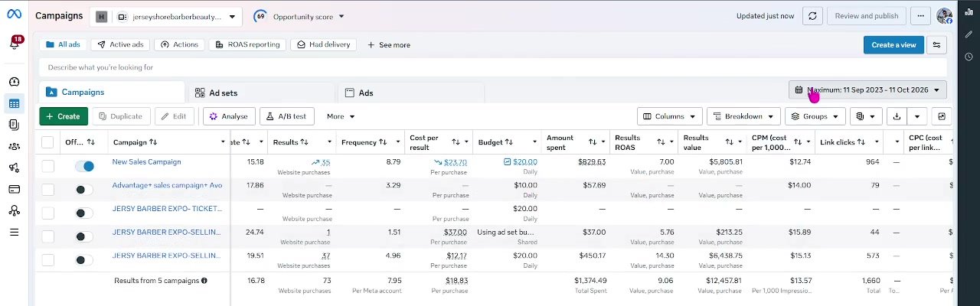Open the Groups dropdown
This screenshot has height=306, width=980.
click(815, 116)
